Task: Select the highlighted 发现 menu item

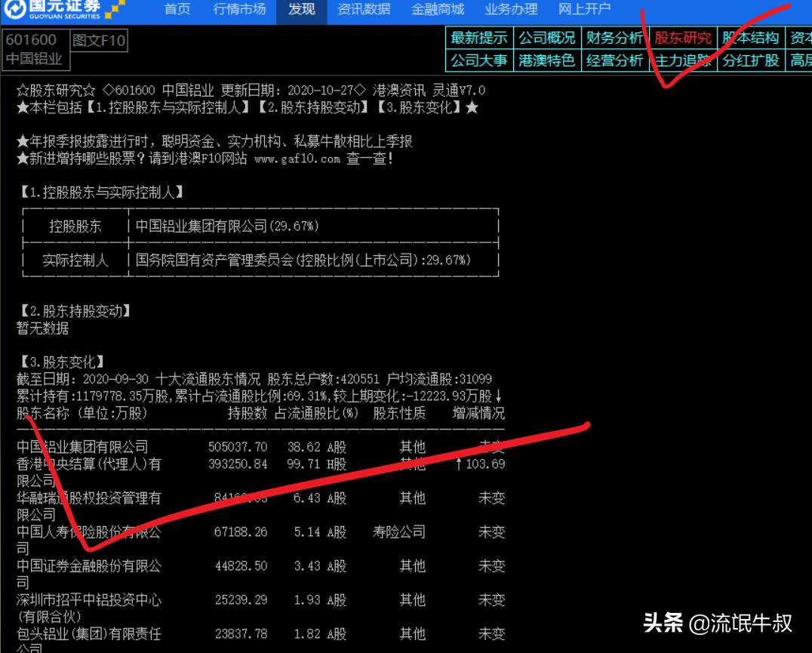Action: [300, 10]
